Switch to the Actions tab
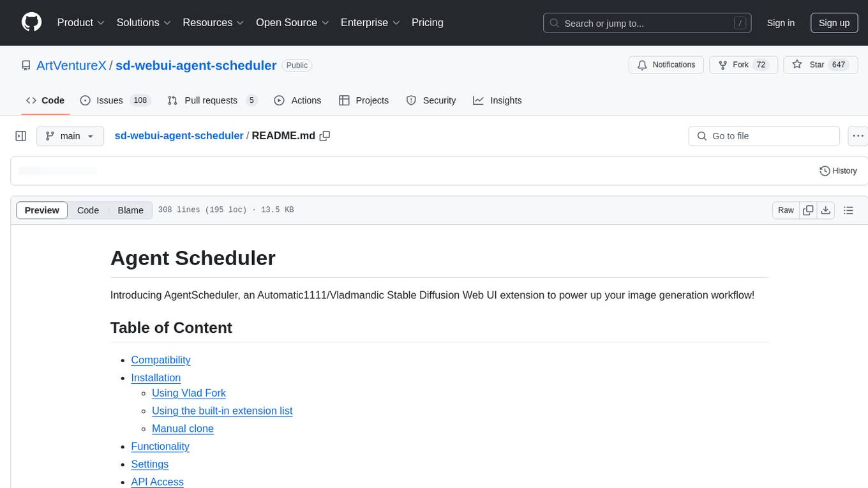 click(x=297, y=100)
